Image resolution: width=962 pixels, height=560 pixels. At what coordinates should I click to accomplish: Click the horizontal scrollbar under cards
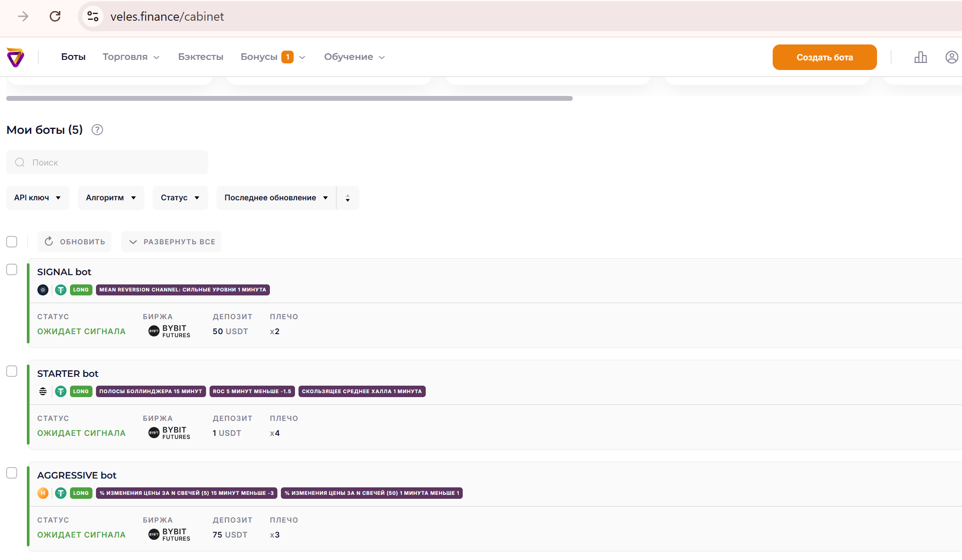click(x=289, y=99)
